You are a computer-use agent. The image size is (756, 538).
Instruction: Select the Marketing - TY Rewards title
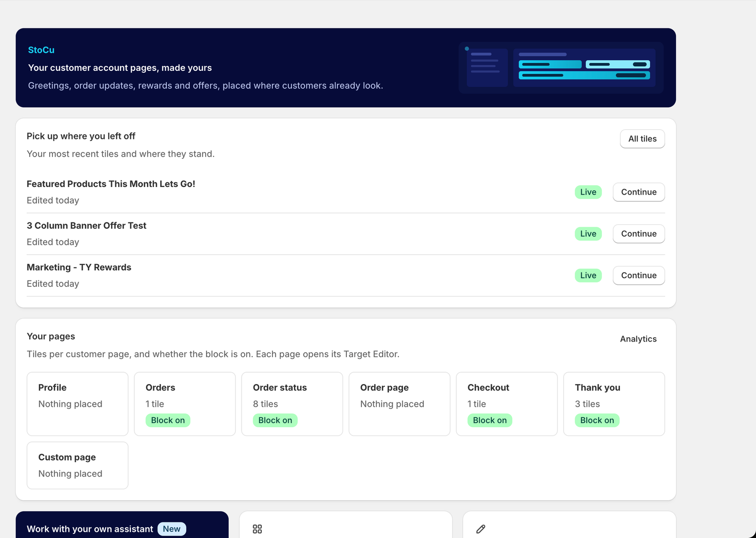[x=79, y=267]
